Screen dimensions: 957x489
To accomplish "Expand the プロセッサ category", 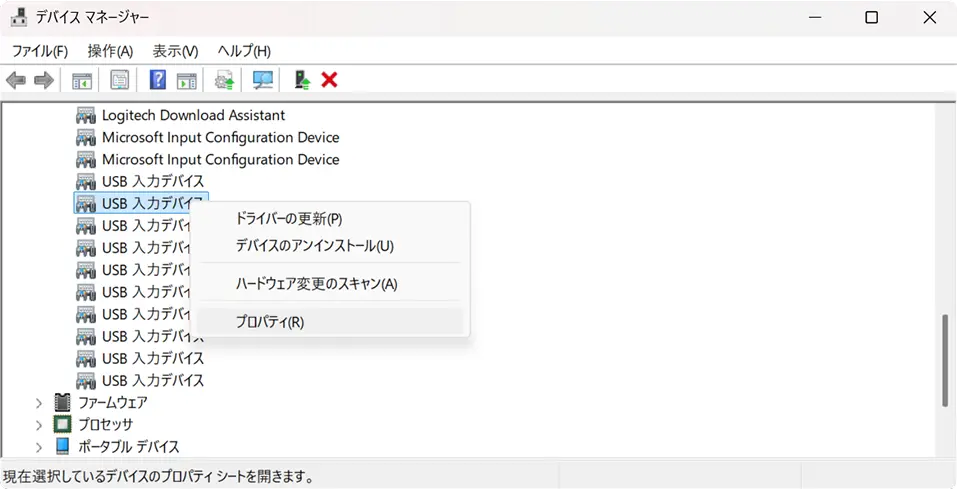I will pos(39,425).
